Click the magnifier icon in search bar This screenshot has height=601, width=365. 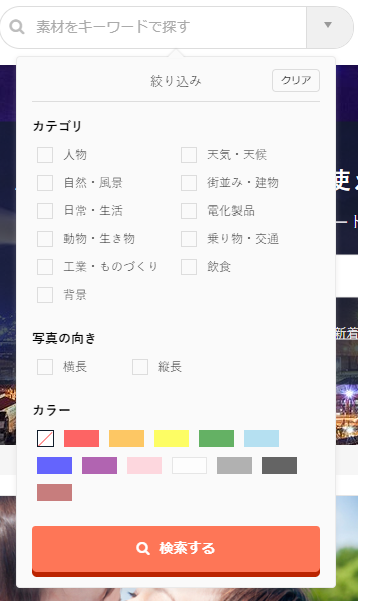coord(17,27)
